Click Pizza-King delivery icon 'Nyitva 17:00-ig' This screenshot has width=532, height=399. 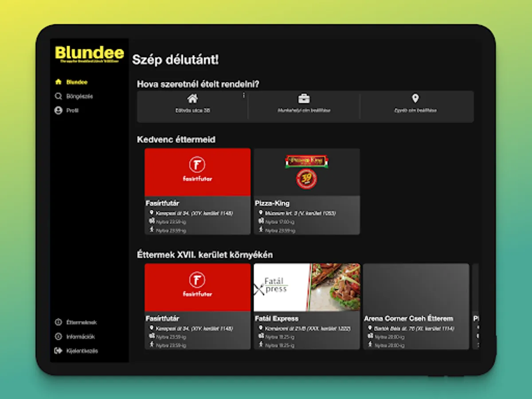(261, 221)
